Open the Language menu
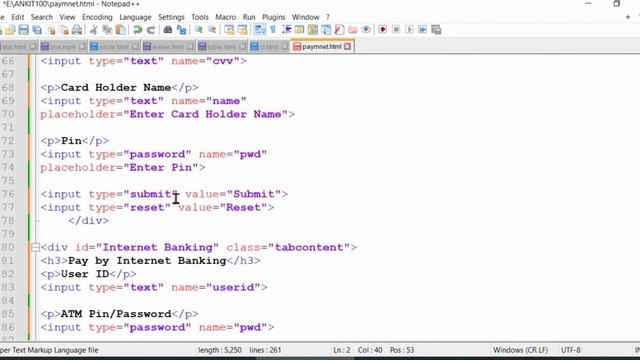 [135, 17]
